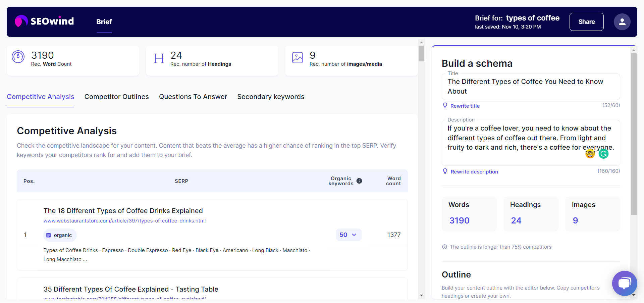The image size is (644, 303).
Task: Click the info icon next to Organic keywords
Action: (x=360, y=181)
